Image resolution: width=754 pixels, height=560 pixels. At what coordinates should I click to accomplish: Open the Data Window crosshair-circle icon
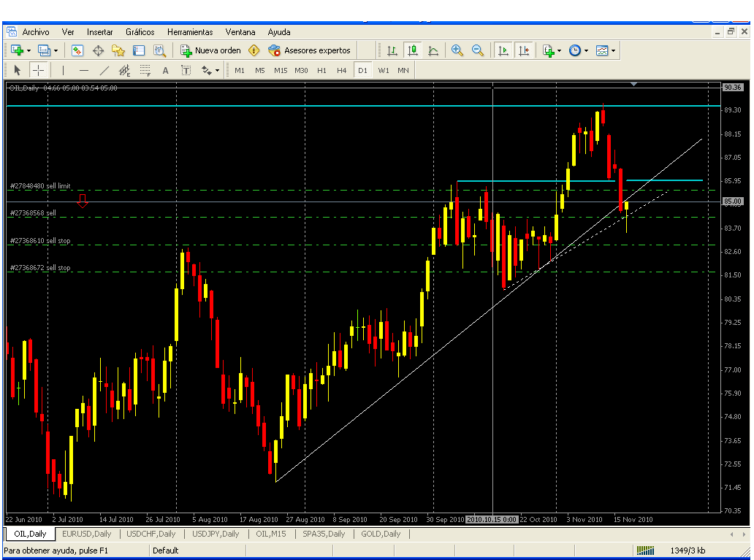click(98, 50)
